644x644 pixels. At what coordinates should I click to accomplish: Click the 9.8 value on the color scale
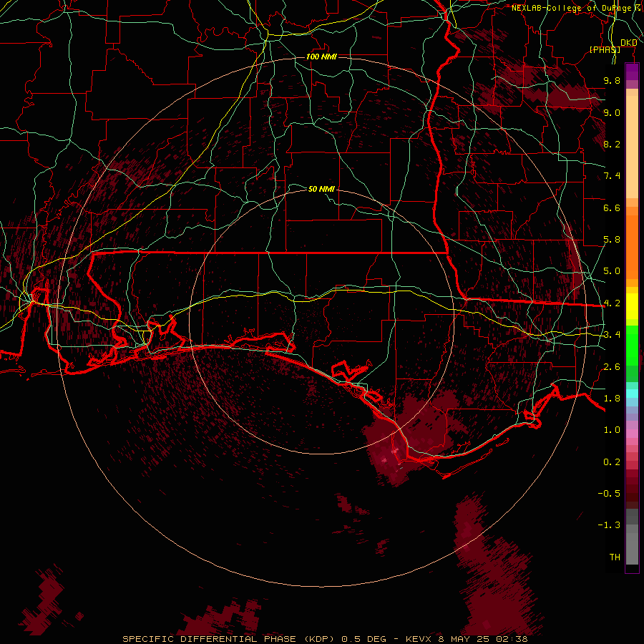[x=612, y=80]
